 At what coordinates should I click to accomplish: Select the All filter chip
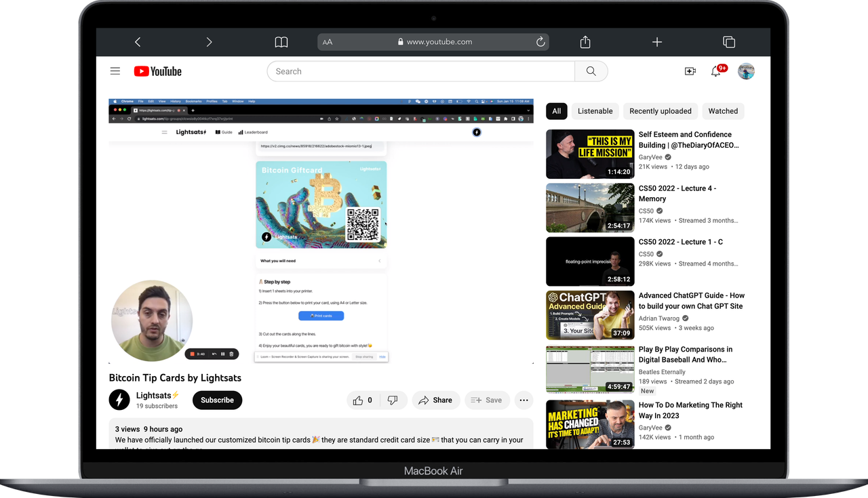pos(557,111)
